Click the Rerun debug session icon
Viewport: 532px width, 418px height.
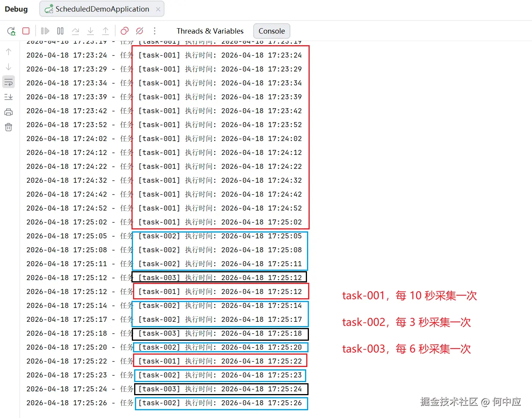pyautogui.click(x=11, y=31)
